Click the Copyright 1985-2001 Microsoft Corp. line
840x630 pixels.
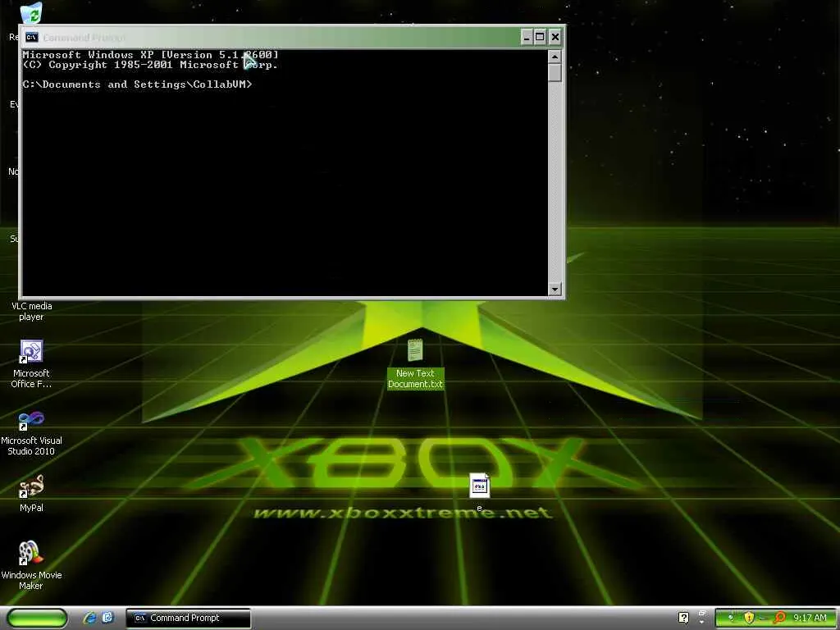coord(151,65)
